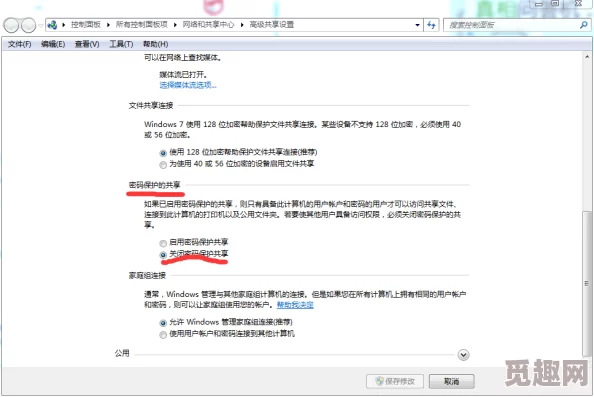
Task: Open the 工具(T) menu
Action: click(x=121, y=44)
